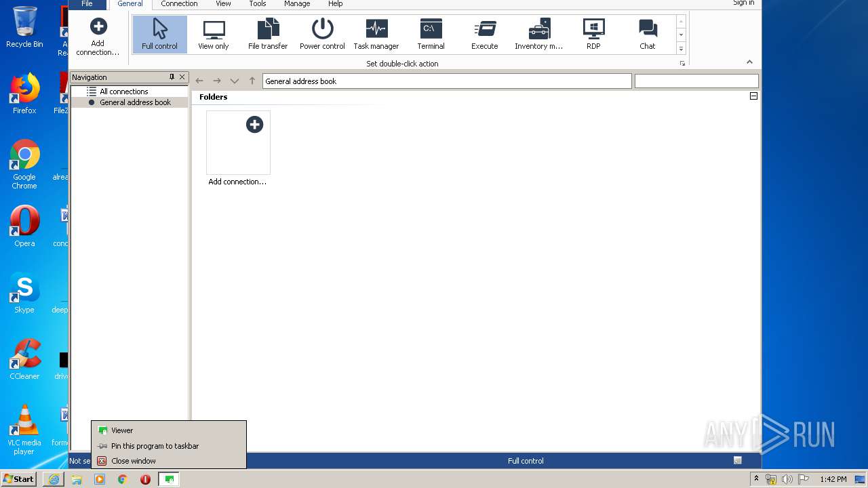This screenshot has height=488, width=868.
Task: Click the Sign in link
Action: point(743,3)
